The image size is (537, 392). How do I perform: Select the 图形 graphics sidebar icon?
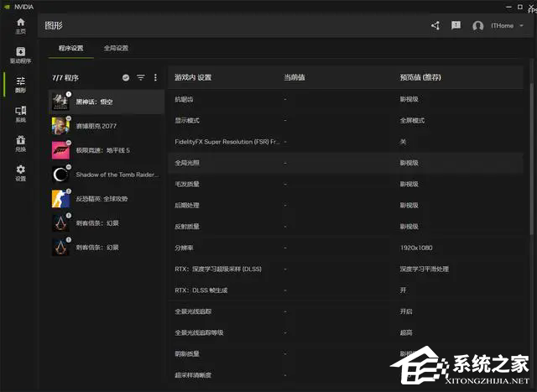tap(20, 85)
